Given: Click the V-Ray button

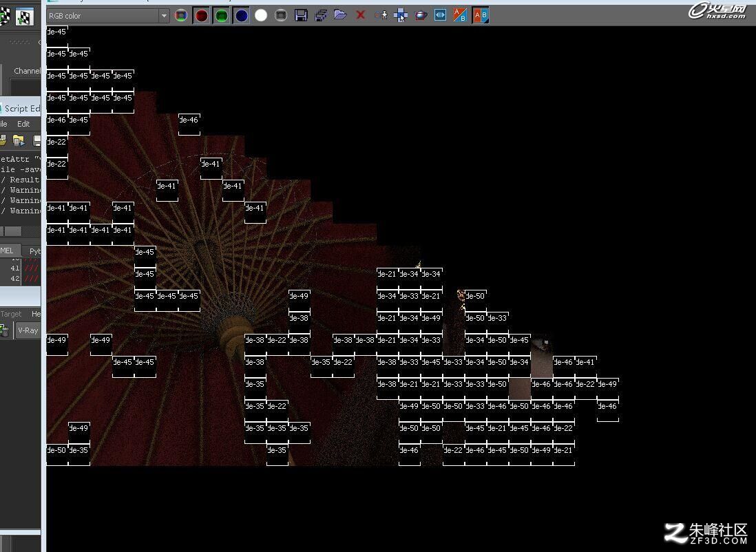Looking at the screenshot, I should click(x=28, y=330).
